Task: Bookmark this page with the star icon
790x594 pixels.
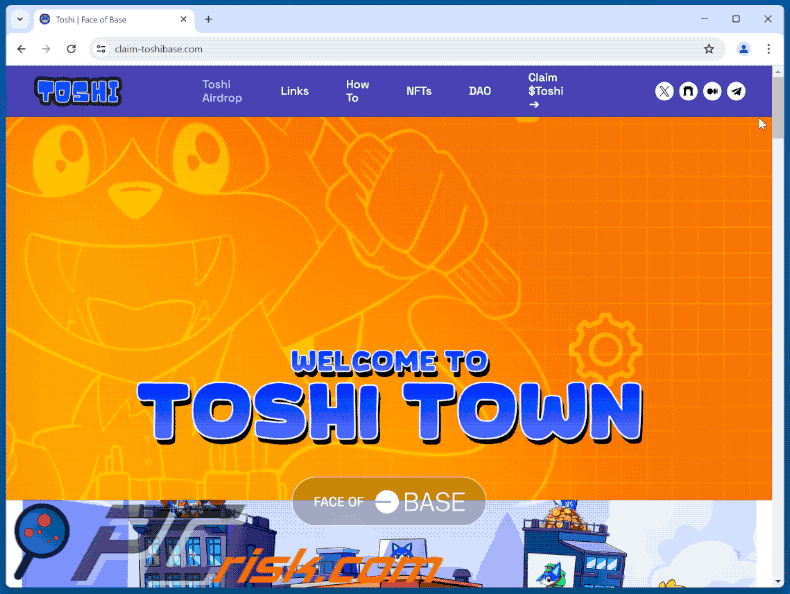Action: 709,49
